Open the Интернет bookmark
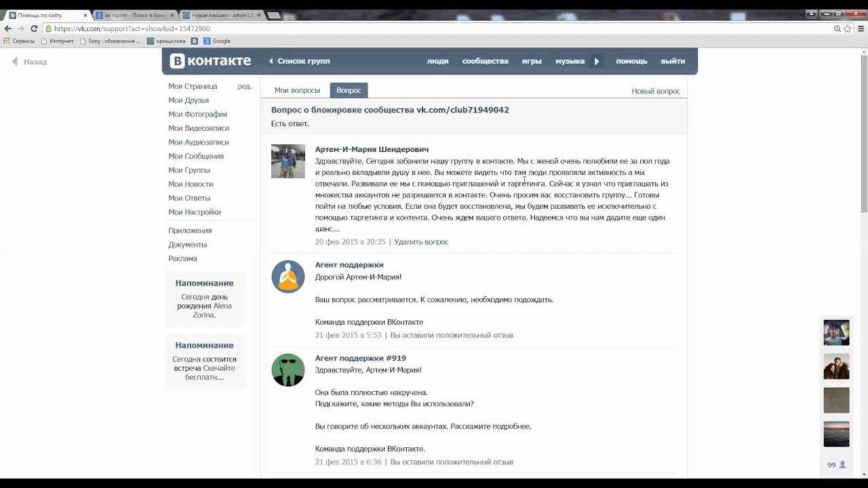The width and height of the screenshot is (868, 488). point(57,41)
